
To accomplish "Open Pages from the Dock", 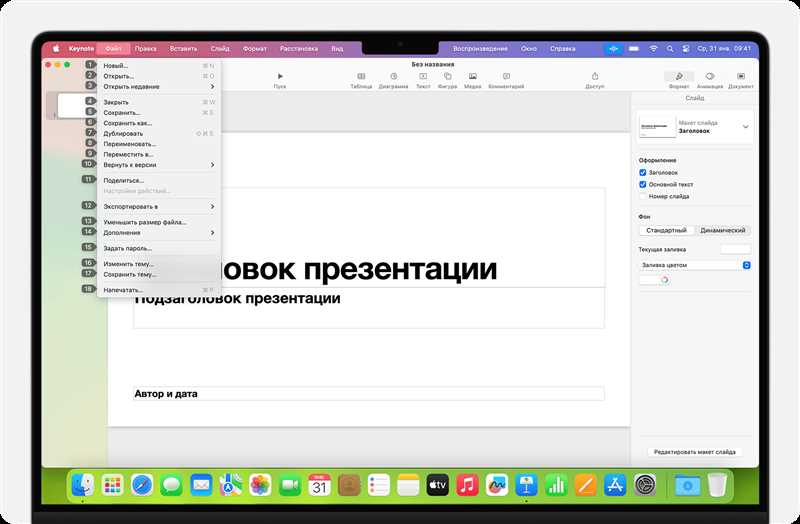I will click(x=586, y=485).
